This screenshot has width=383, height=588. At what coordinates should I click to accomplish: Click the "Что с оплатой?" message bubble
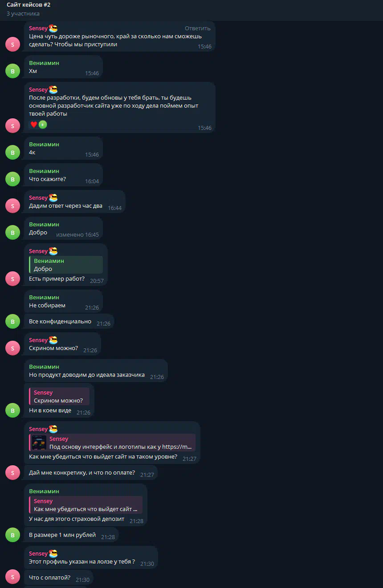click(58, 578)
